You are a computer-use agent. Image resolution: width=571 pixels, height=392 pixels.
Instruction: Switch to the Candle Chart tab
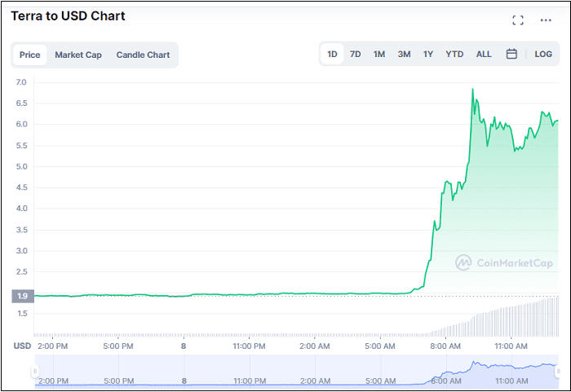[143, 55]
